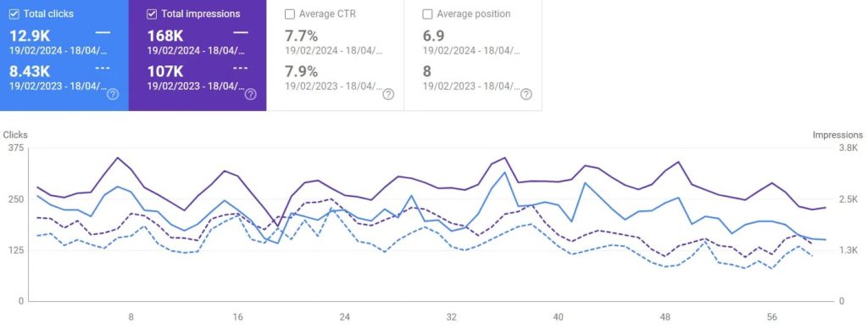Click solid line legend icon beside 168K
868x330 pixels.
pos(241,33)
